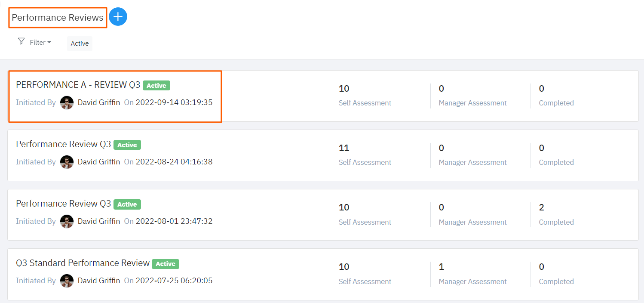The image size is (644, 303).
Task: Click David Griffin's avatar on Q3 Standard Performance Review
Action: pos(67,281)
